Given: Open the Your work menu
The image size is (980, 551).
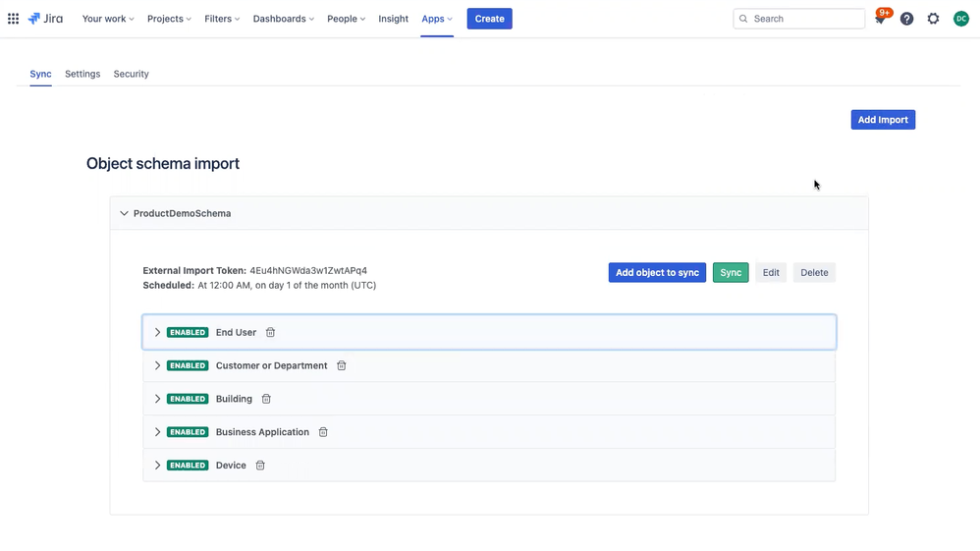Looking at the screenshot, I should tap(108, 19).
